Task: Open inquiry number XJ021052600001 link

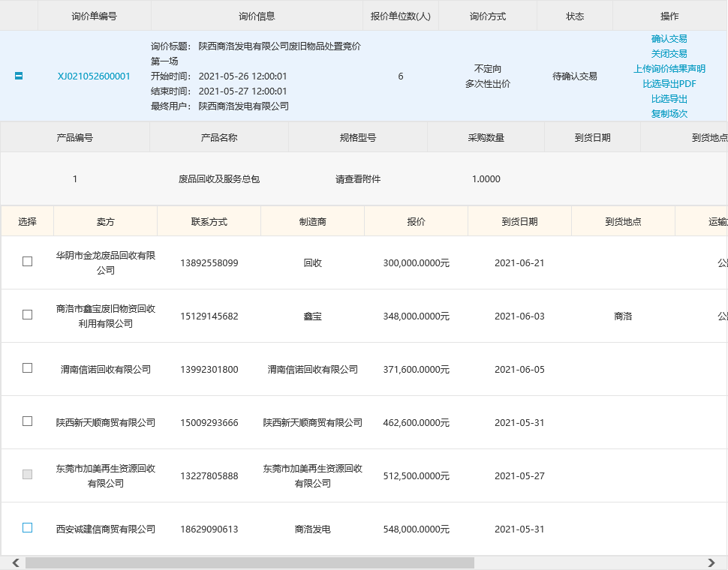Action: point(94,76)
